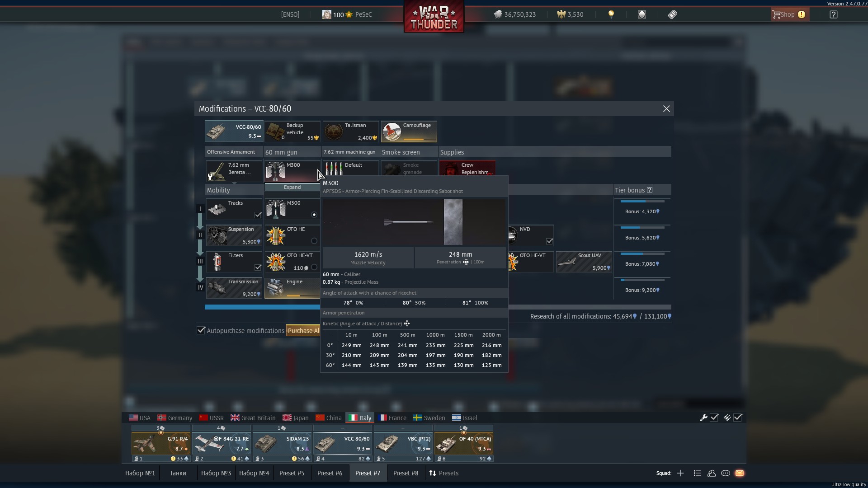Viewport: 868px width, 488px height.
Task: Open the Shop button
Action: [x=789, y=14]
